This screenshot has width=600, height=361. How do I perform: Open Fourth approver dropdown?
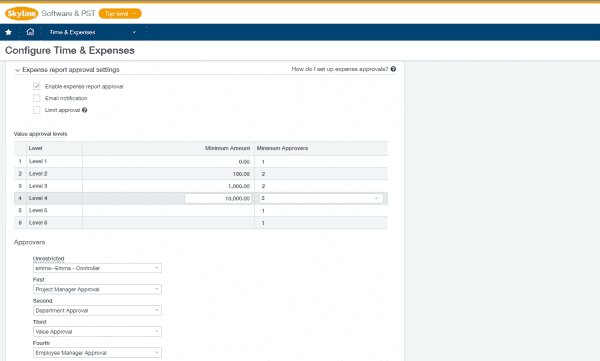[97, 353]
